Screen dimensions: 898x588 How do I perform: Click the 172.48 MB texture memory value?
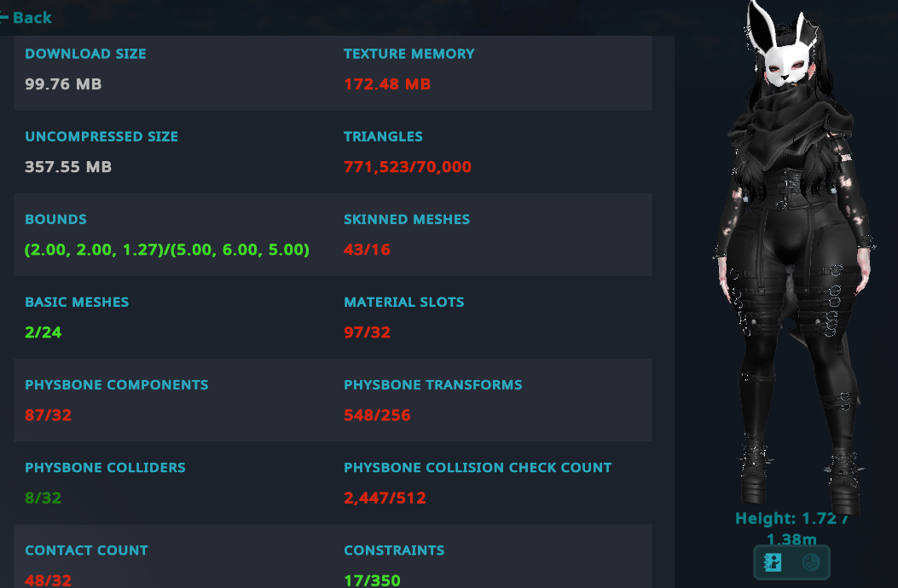tap(387, 84)
